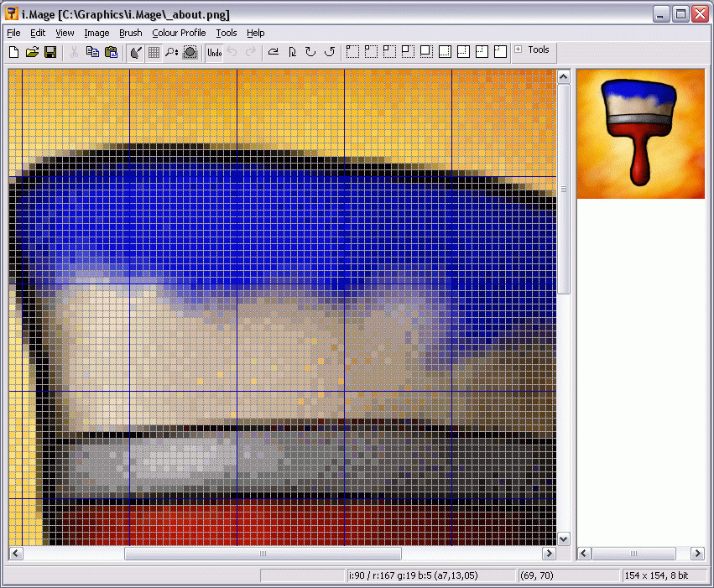Select seventh canvas resize icon

click(x=463, y=51)
